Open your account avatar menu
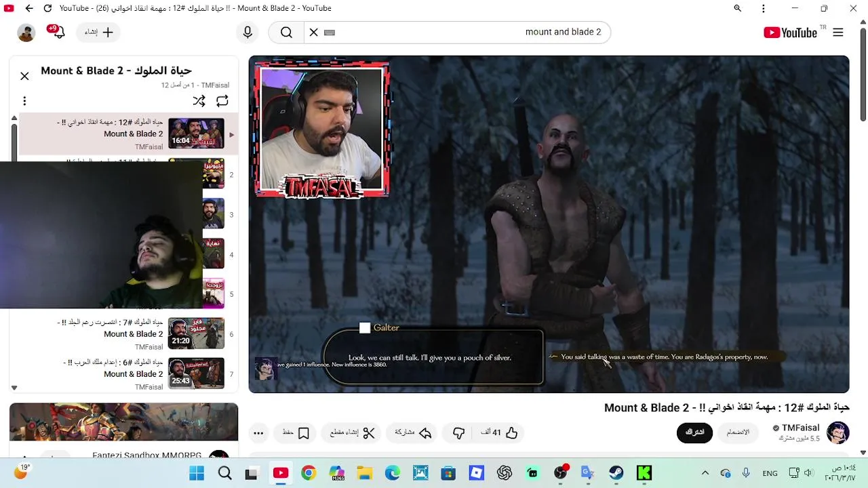 pos(26,33)
